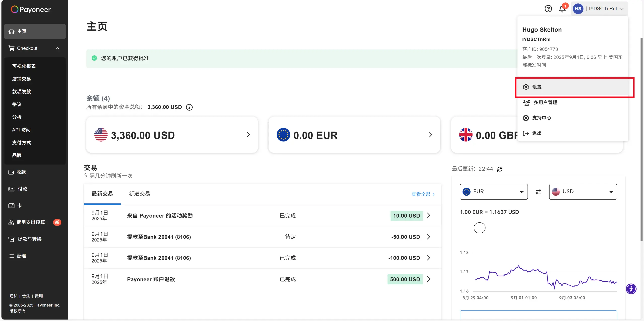Switch to the 新进交易 tab
Viewport: 644px width, 321px height.
(x=139, y=194)
